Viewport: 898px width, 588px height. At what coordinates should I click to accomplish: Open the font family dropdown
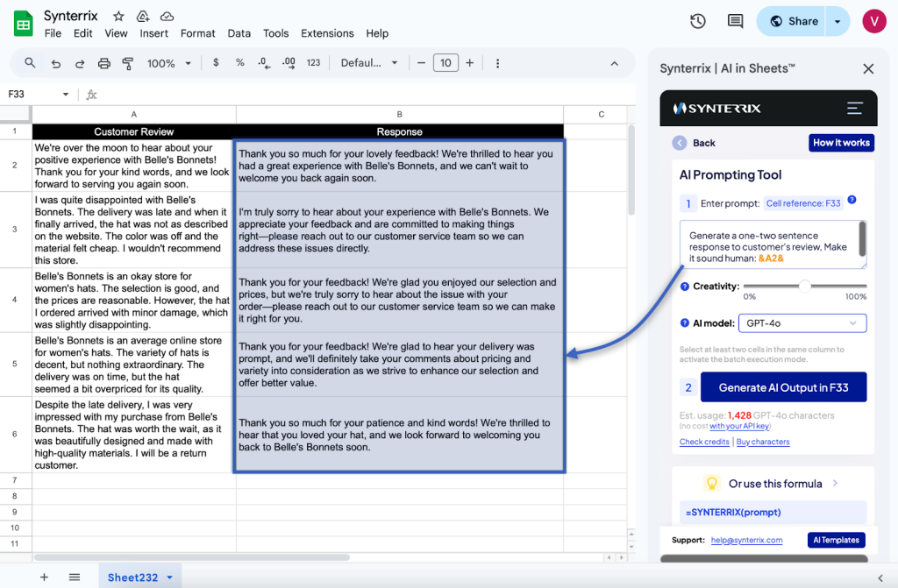point(369,63)
